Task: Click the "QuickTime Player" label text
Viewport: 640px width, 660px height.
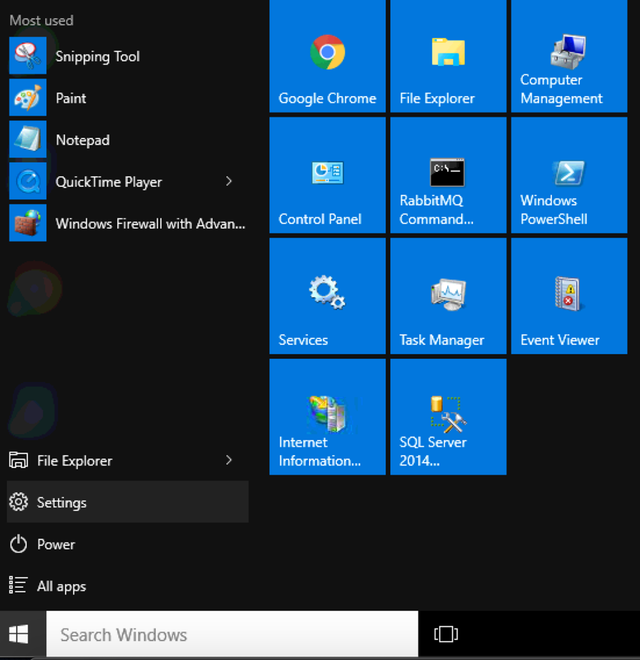Action: pyautogui.click(x=109, y=182)
